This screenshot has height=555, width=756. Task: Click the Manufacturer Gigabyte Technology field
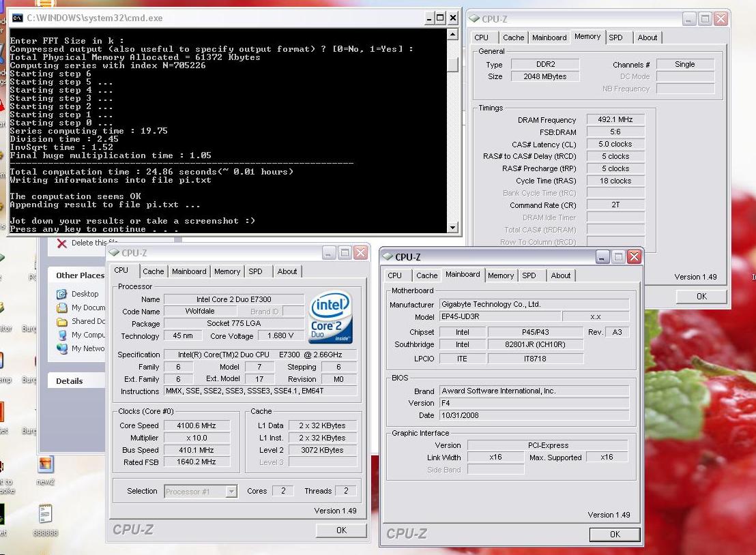[x=534, y=305]
